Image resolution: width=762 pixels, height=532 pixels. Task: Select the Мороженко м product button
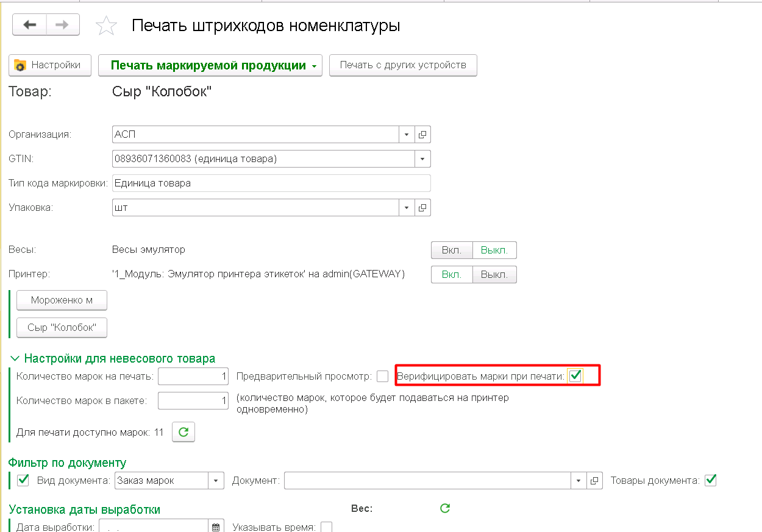(62, 300)
